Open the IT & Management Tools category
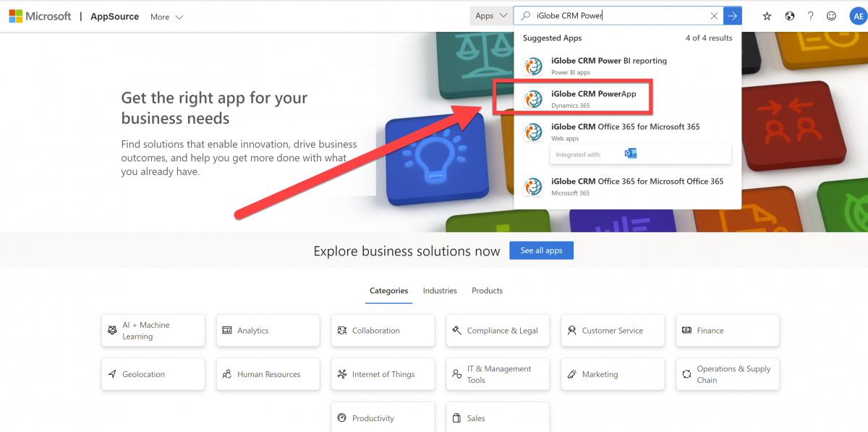Viewport: 868px width, 432px height. click(498, 374)
